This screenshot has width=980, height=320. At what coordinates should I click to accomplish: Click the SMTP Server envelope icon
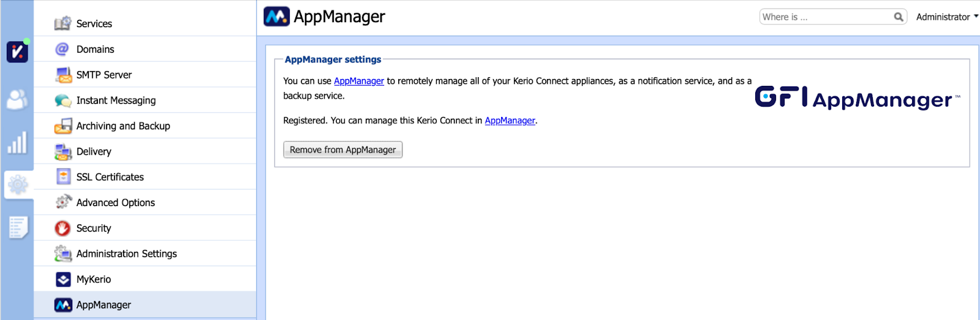63,75
